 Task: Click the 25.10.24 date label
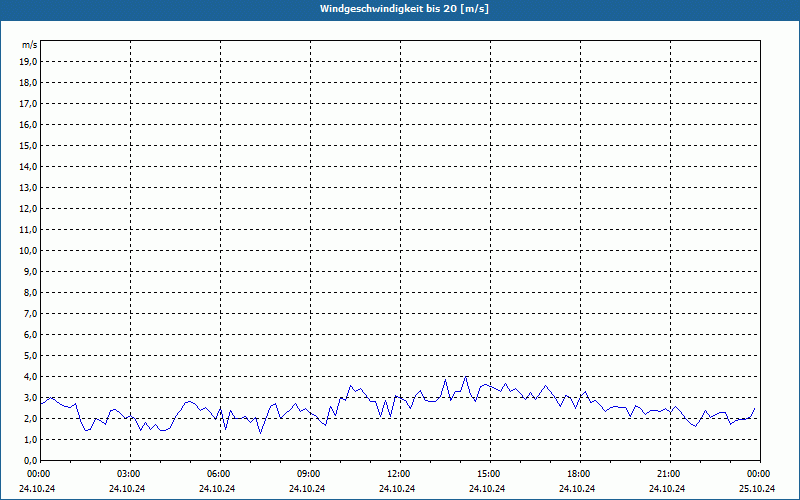[757, 489]
